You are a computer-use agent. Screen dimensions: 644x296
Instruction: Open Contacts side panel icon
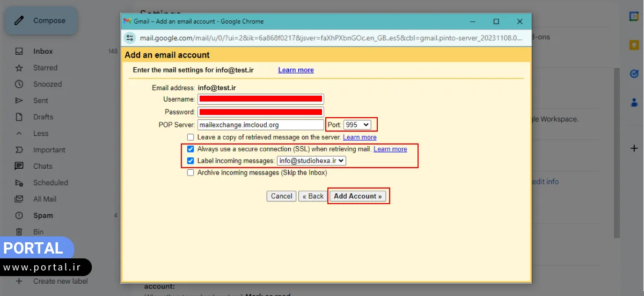pos(634,102)
